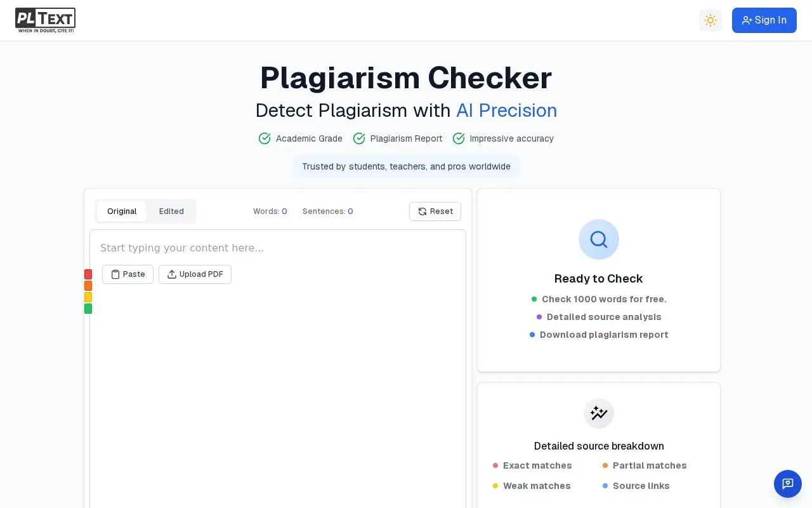Click 'Partial matches' label
This screenshot has width=812, height=508.
pyautogui.click(x=650, y=465)
